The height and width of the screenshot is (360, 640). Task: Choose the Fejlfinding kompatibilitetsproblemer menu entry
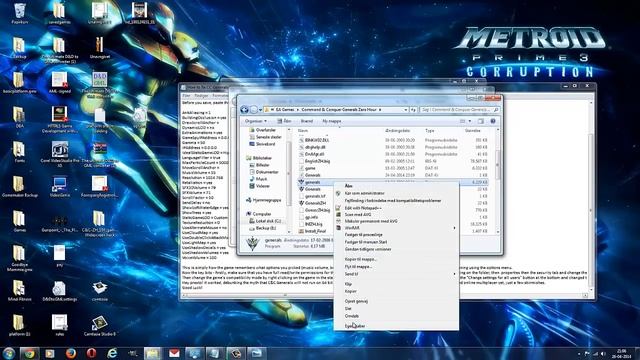point(396,200)
